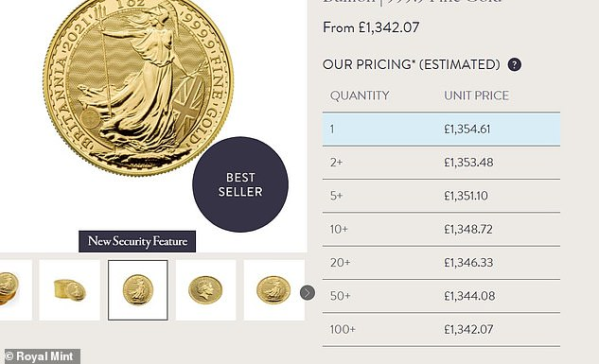
Task: Click the New Security Feature label
Action: (x=137, y=241)
